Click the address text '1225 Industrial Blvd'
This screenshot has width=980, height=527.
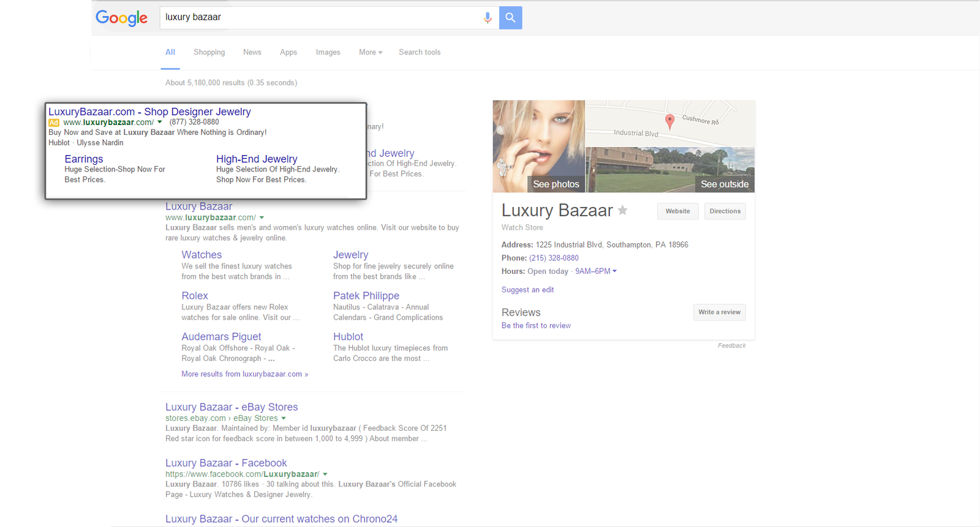569,245
